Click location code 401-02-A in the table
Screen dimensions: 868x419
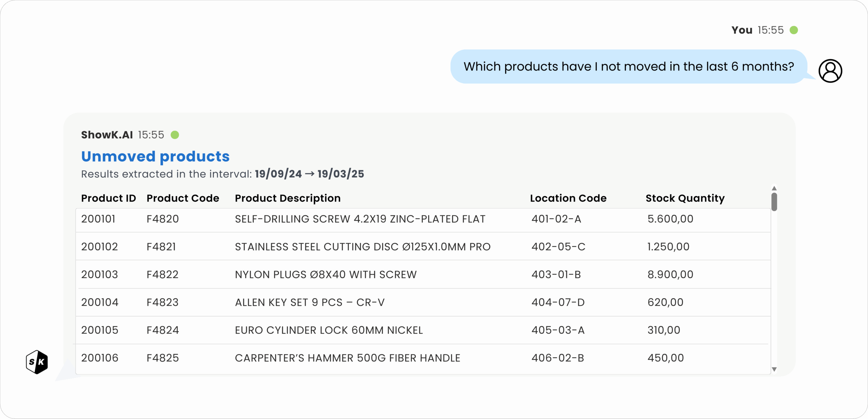point(556,219)
